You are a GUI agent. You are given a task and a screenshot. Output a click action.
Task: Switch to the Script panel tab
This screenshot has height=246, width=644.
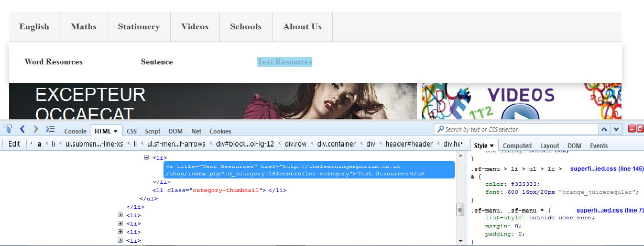152,131
